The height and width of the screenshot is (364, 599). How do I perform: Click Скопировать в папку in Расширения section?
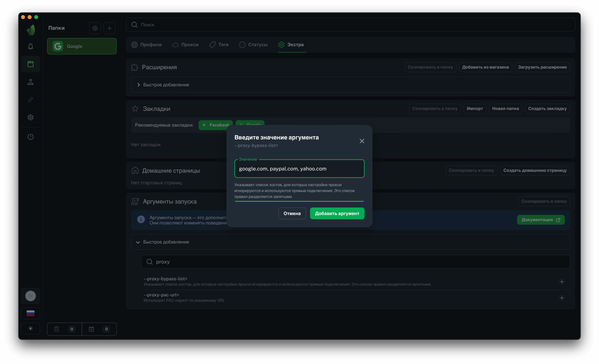[x=430, y=67]
